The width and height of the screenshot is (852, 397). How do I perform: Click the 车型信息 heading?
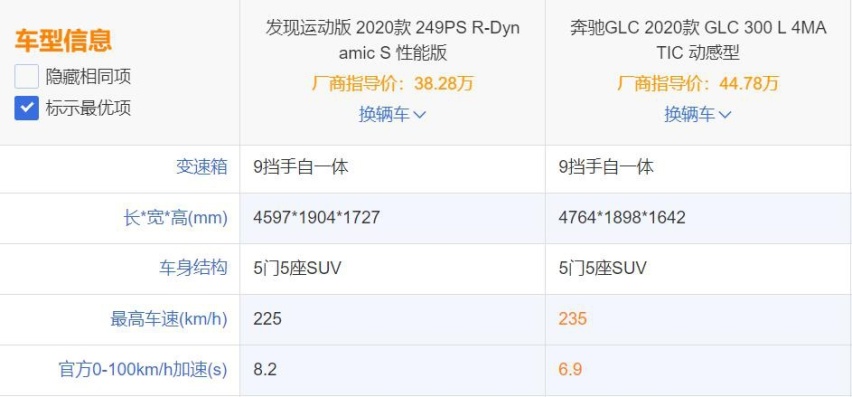pyautogui.click(x=63, y=41)
